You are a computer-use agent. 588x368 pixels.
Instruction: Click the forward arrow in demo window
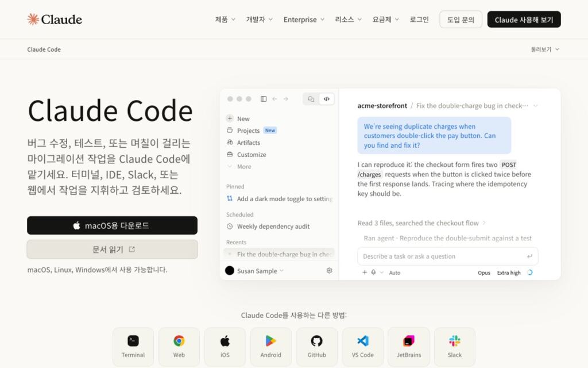coord(286,99)
